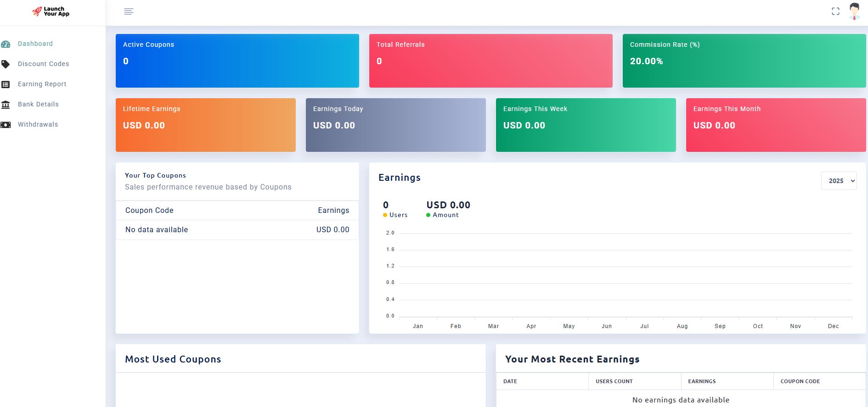Navigate to Bank Details
The image size is (868, 407).
point(38,104)
